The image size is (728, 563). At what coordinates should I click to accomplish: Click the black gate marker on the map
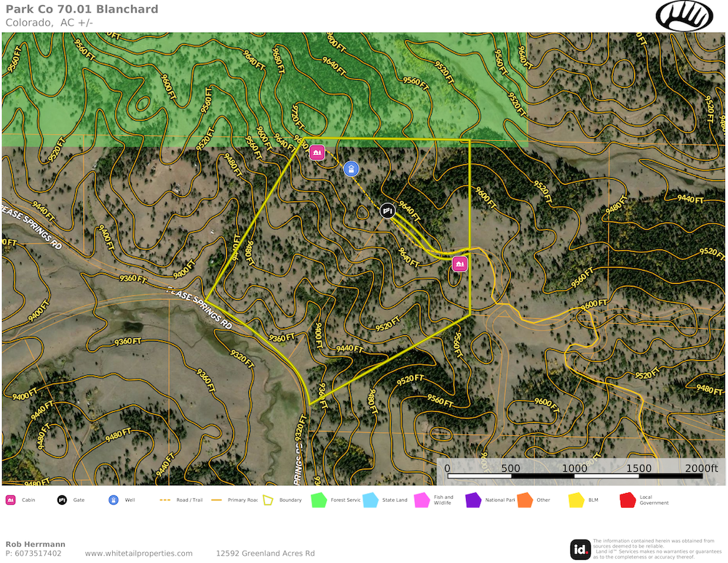click(387, 210)
